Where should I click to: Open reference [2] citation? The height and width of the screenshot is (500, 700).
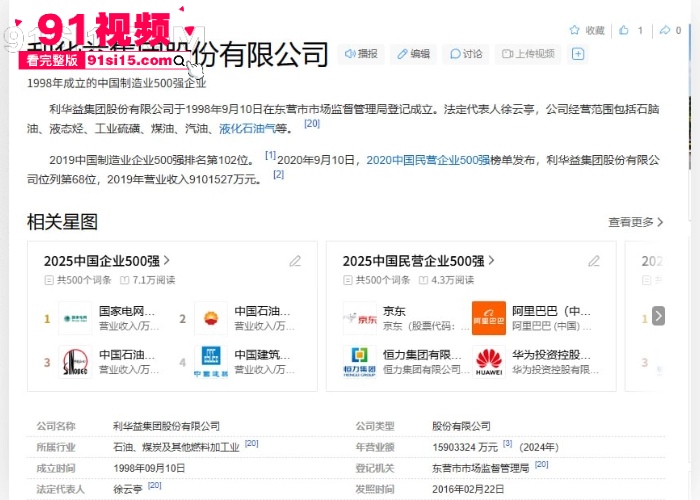click(x=279, y=175)
